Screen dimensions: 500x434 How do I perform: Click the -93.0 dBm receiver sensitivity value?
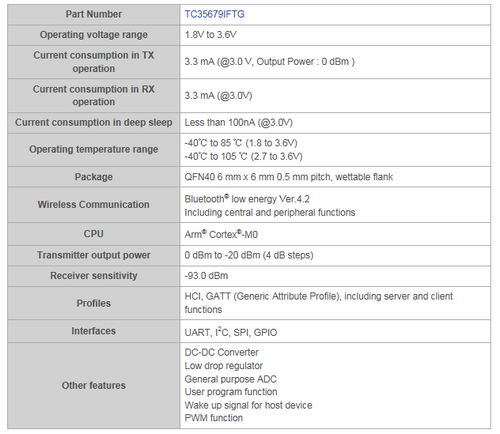coord(206,276)
